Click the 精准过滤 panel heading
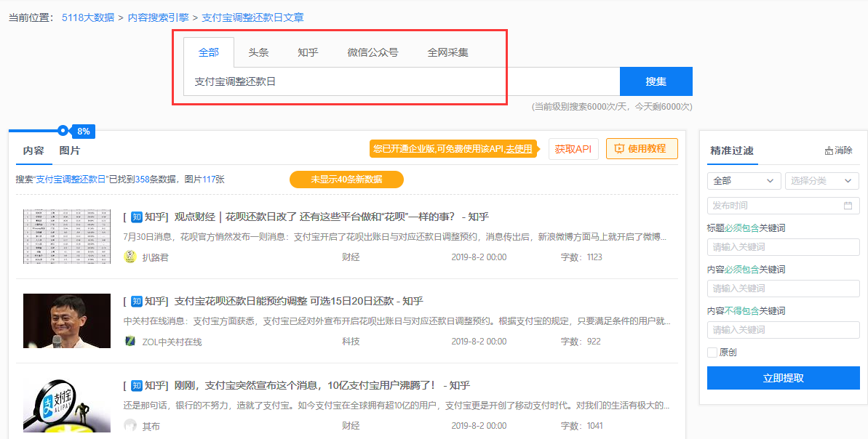 click(732, 150)
